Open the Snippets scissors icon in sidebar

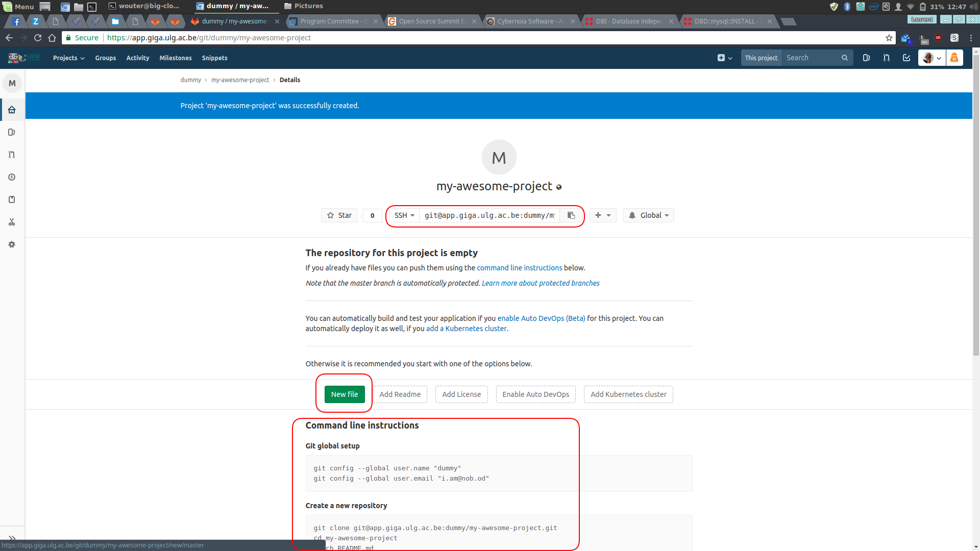12,222
